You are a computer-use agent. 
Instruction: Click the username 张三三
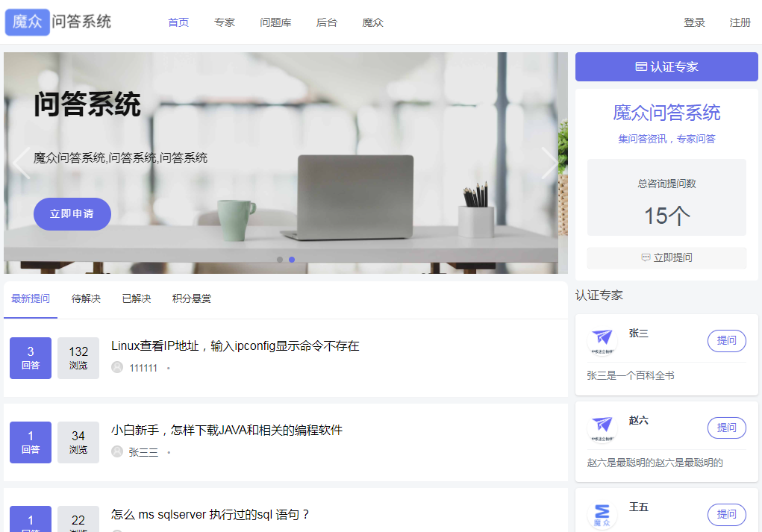click(x=143, y=452)
